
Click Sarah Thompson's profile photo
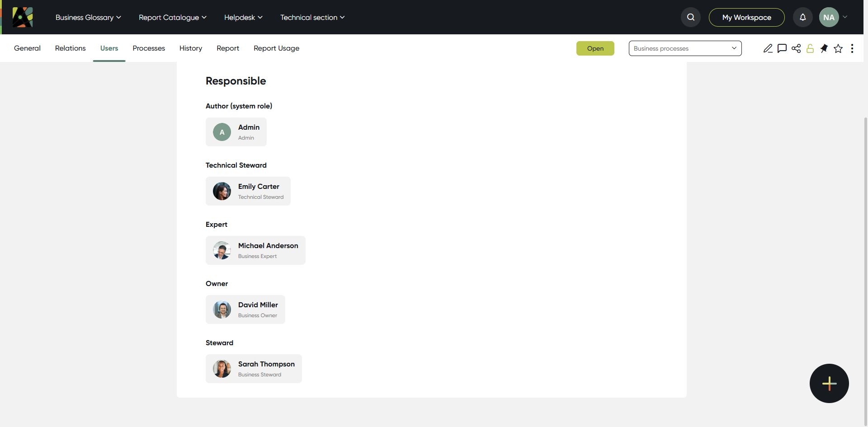pos(222,369)
